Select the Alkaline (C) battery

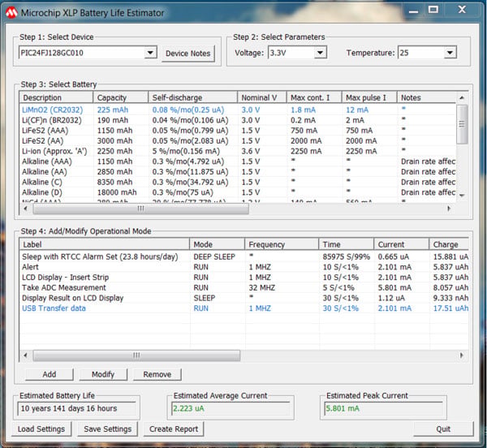coord(238,182)
